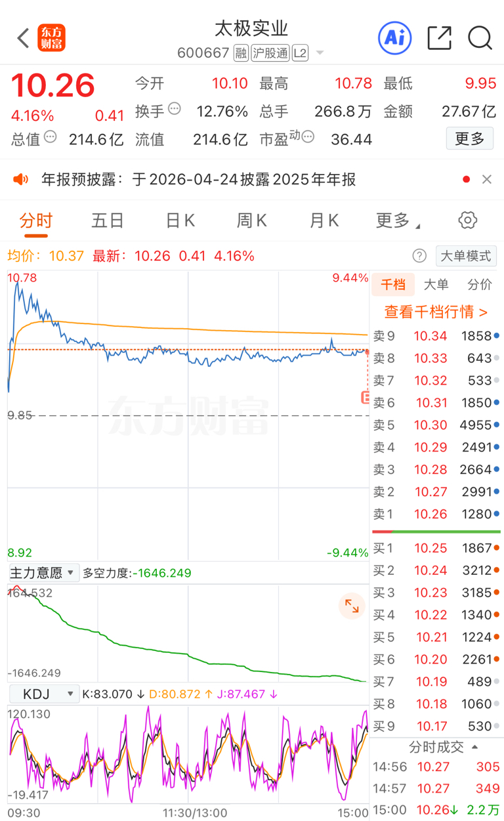Open the KDJ indicator dropdown

pyautogui.click(x=43, y=694)
